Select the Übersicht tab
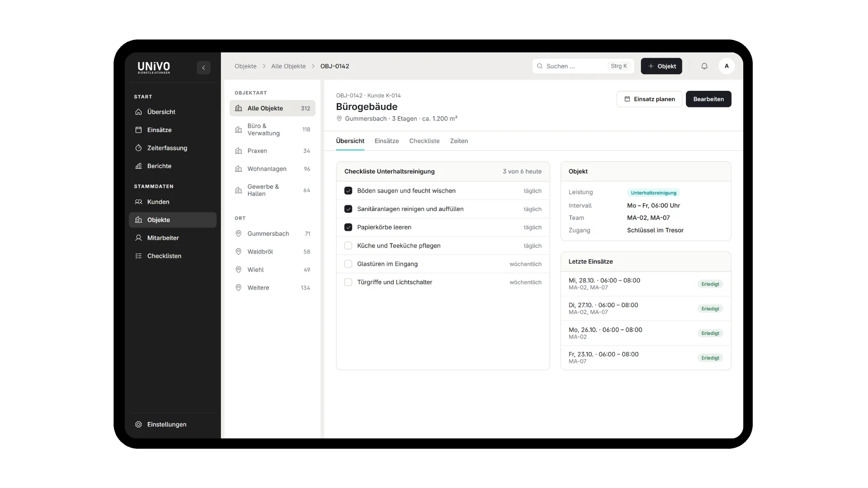868x488 pixels. click(x=350, y=141)
